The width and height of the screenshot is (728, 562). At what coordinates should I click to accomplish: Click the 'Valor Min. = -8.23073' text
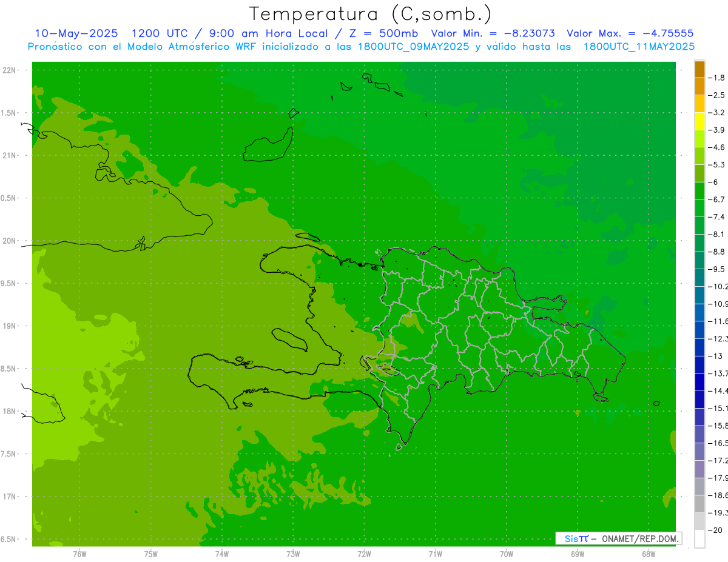493,33
